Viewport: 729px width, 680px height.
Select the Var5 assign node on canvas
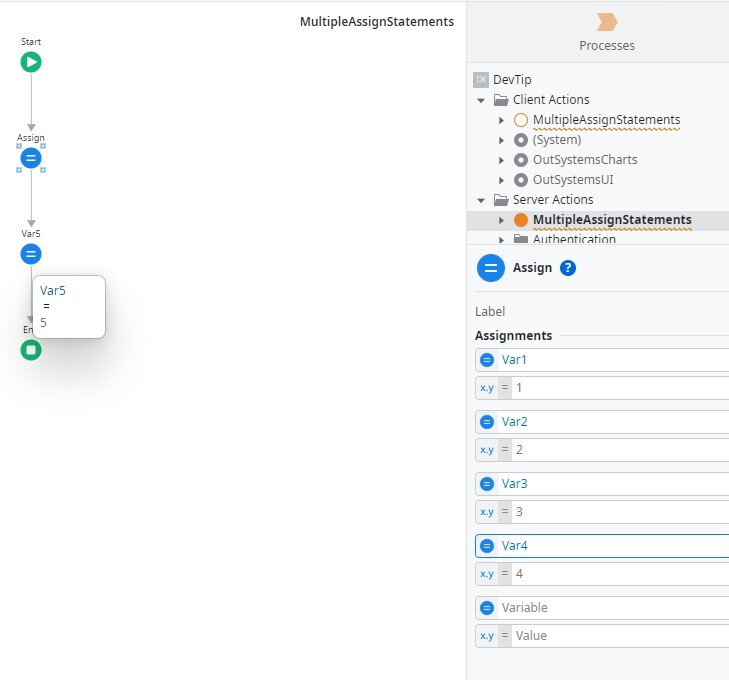(x=31, y=254)
